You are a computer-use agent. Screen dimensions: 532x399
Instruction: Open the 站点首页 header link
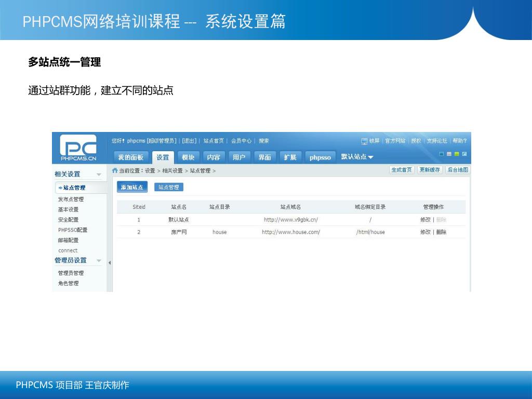point(214,141)
